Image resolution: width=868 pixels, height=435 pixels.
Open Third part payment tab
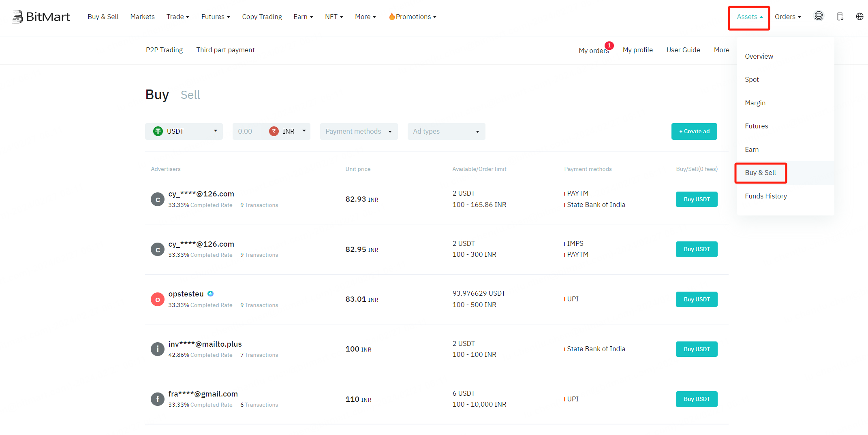point(225,50)
